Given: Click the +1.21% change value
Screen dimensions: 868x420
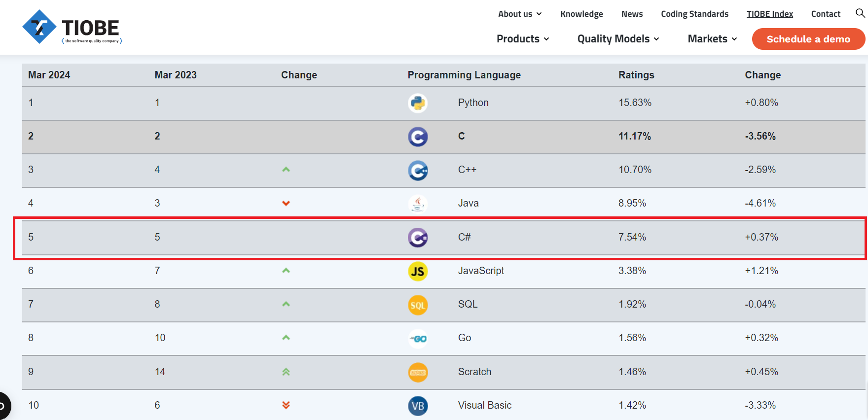Looking at the screenshot, I should tap(761, 271).
